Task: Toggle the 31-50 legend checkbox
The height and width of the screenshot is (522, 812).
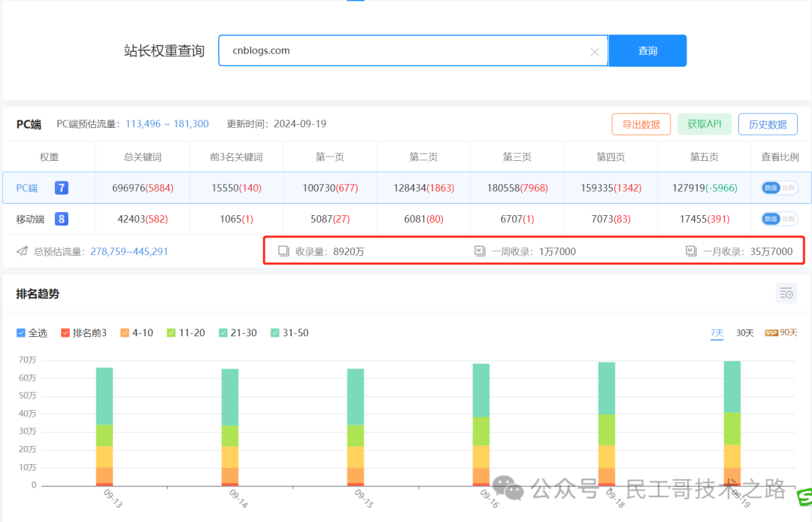Action: (275, 333)
